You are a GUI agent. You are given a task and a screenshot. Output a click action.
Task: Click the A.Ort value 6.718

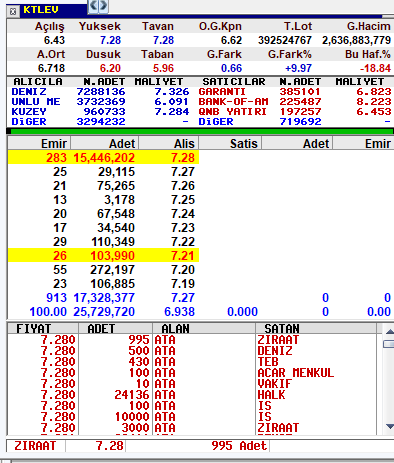(51, 68)
